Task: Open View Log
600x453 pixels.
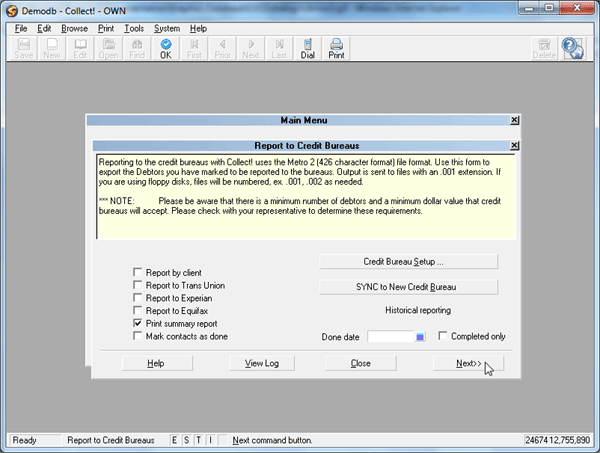Action: click(262, 363)
